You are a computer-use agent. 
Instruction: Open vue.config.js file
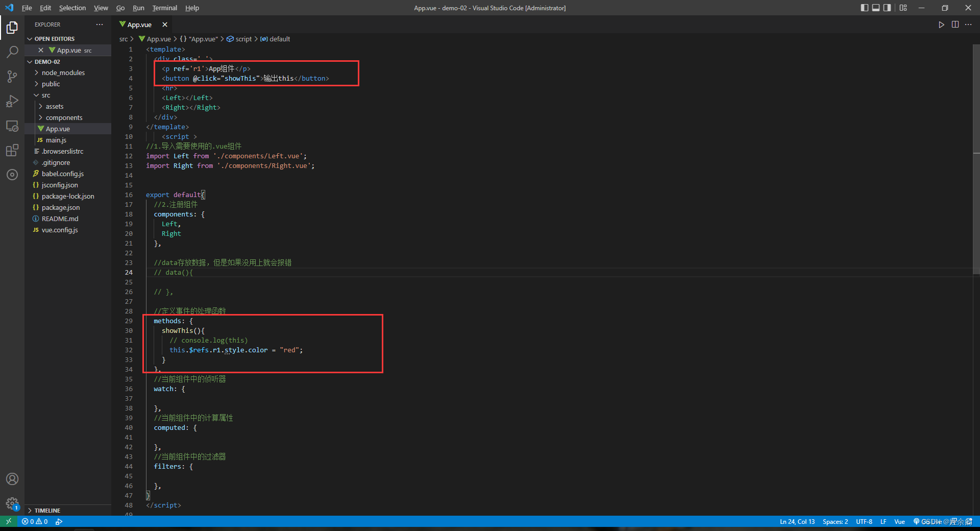tap(60, 230)
